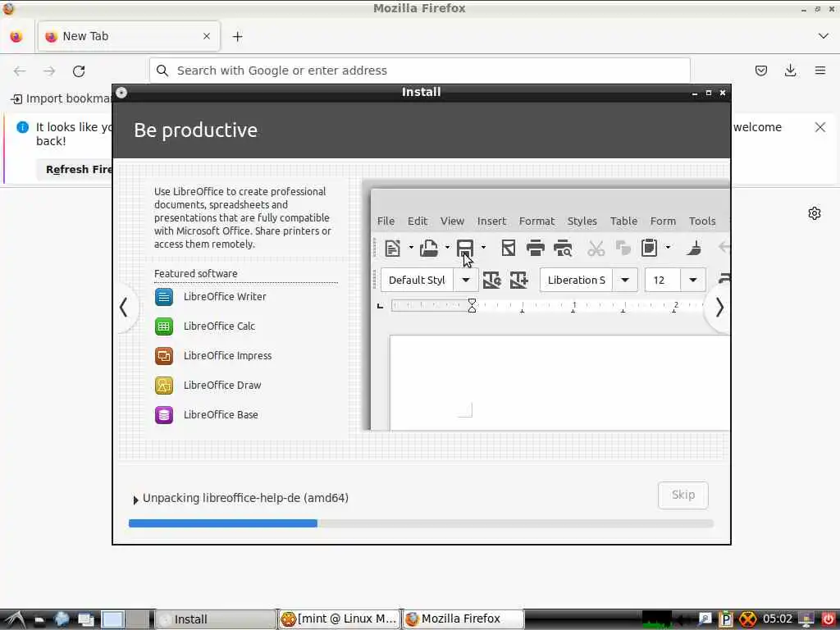This screenshot has height=630, width=840.
Task: Switch to the second workspace in pager
Action: pyautogui.click(x=139, y=620)
